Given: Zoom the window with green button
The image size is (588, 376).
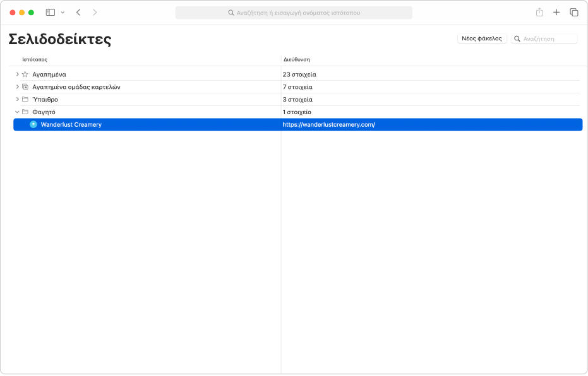Looking at the screenshot, I should point(31,13).
